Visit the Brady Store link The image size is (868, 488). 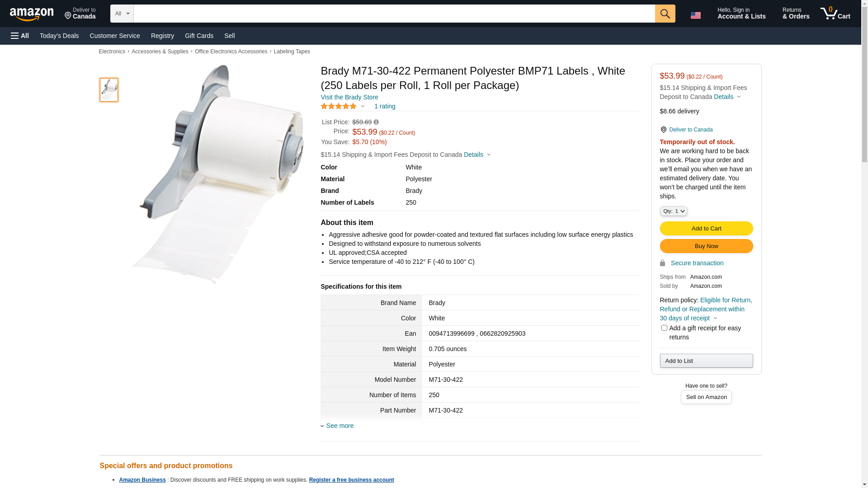tap(349, 97)
